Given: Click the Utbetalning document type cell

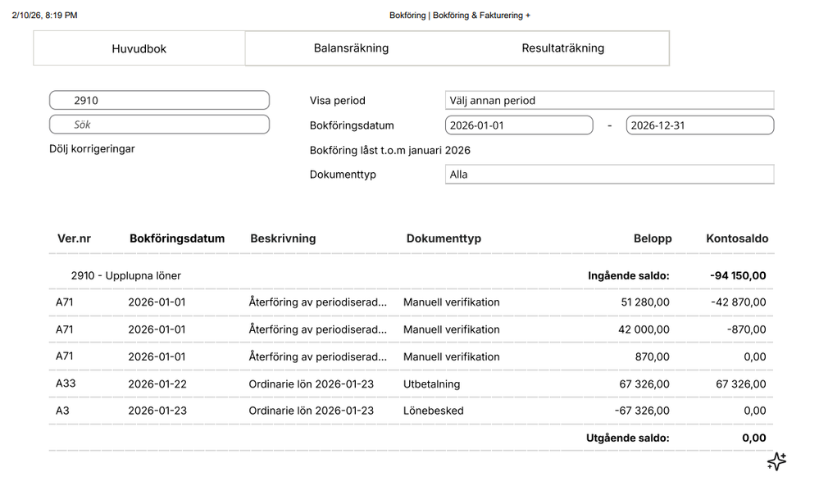Looking at the screenshot, I should 431,384.
